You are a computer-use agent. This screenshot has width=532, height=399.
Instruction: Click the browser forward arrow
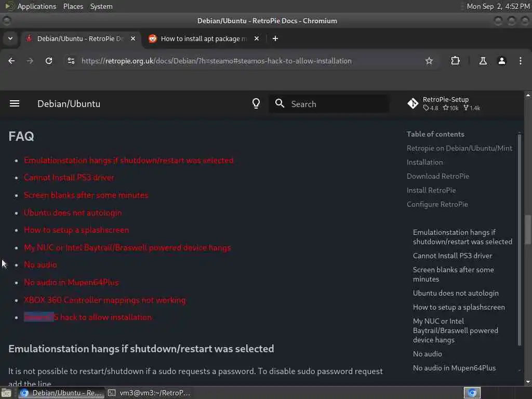[30, 61]
